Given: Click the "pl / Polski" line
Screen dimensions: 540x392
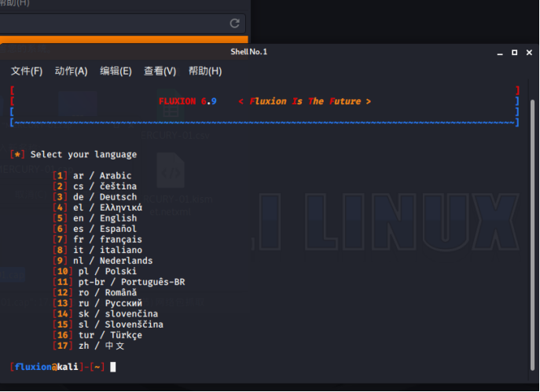Looking at the screenshot, I should click(94, 271).
